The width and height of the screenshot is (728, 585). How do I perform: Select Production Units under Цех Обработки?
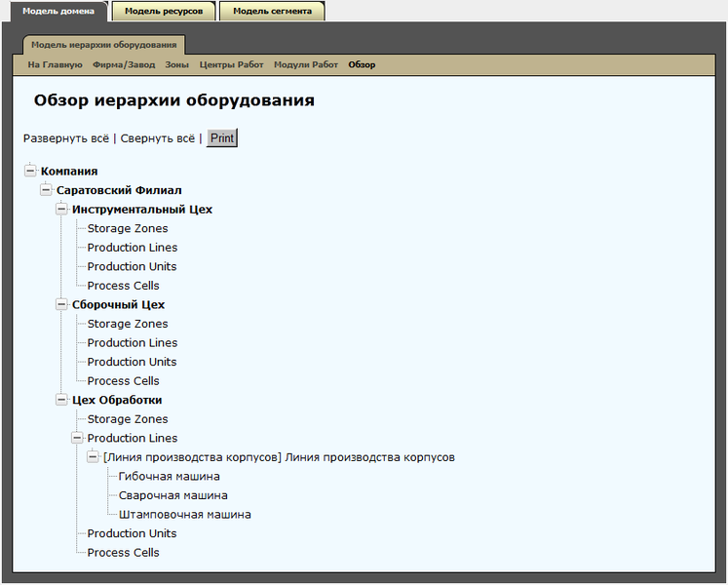132,533
